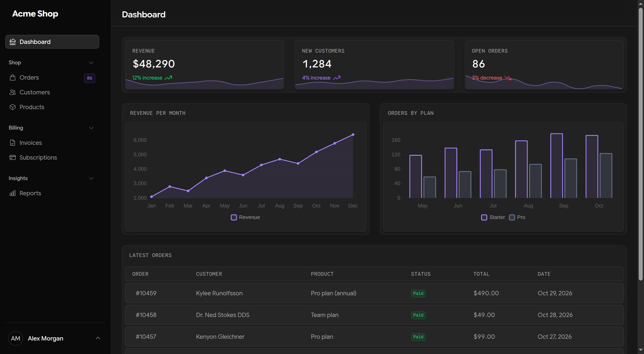This screenshot has width=644, height=354.
Task: Collapse the Shop section chevron
Action: click(91, 62)
